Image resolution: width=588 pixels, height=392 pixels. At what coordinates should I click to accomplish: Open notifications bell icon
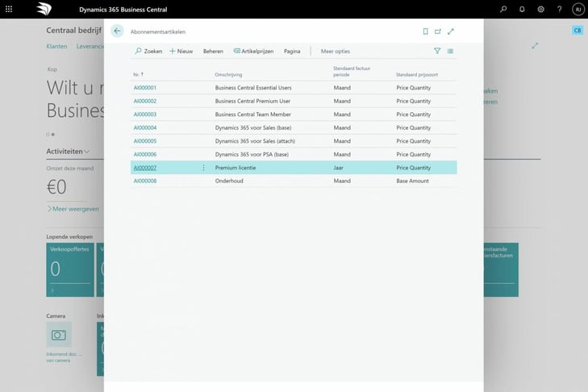coord(522,9)
